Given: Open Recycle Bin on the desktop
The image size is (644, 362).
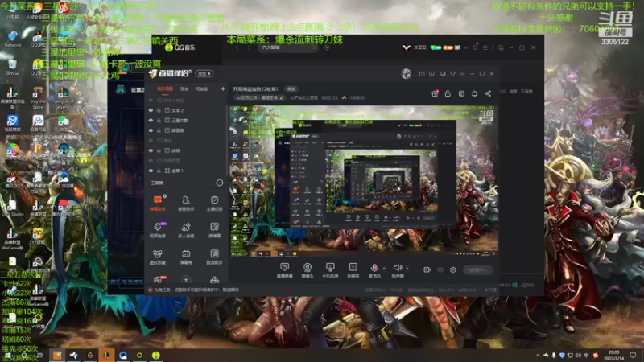Looking at the screenshot, I should 12,68.
